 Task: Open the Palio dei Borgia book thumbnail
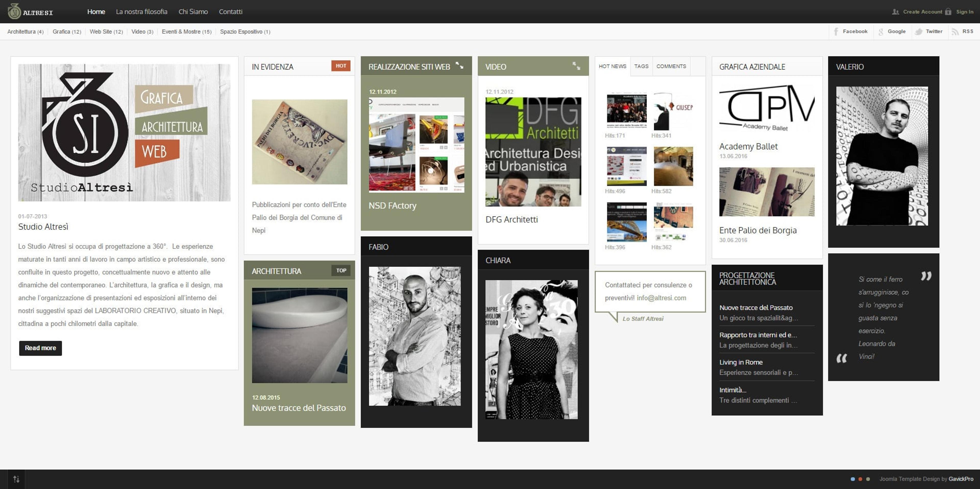coord(299,142)
